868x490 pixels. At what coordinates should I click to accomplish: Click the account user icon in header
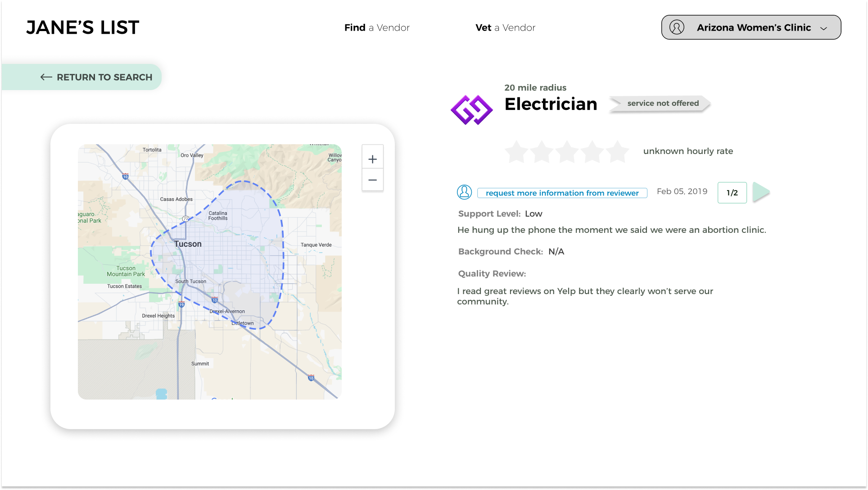pyautogui.click(x=677, y=27)
